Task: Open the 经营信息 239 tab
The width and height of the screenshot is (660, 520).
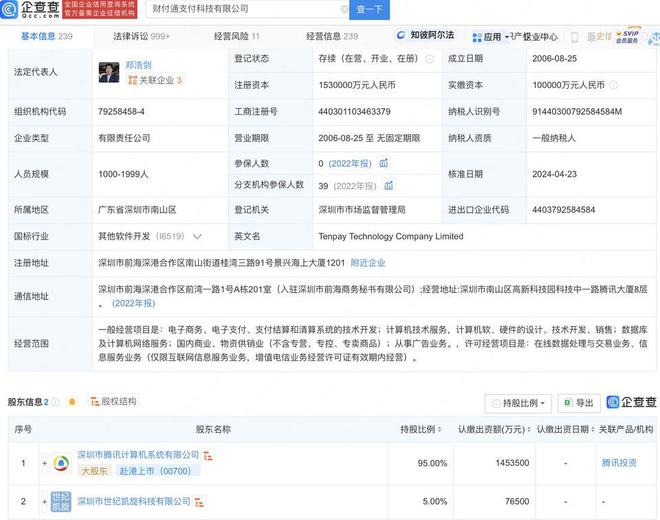Action: point(332,36)
